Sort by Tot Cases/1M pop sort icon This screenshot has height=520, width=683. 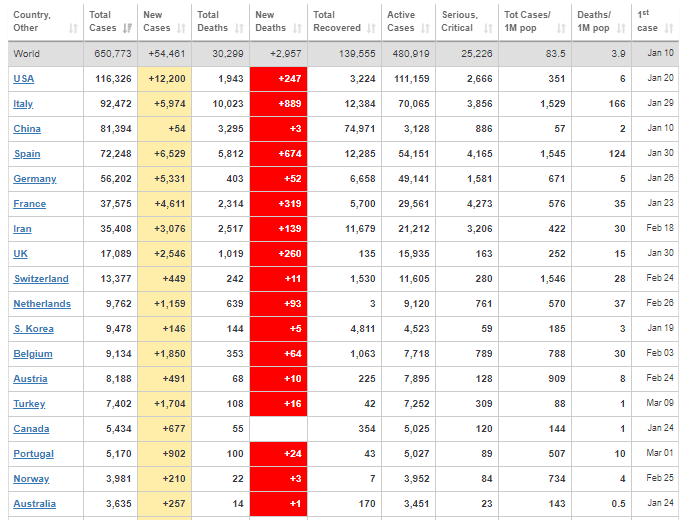[561, 29]
